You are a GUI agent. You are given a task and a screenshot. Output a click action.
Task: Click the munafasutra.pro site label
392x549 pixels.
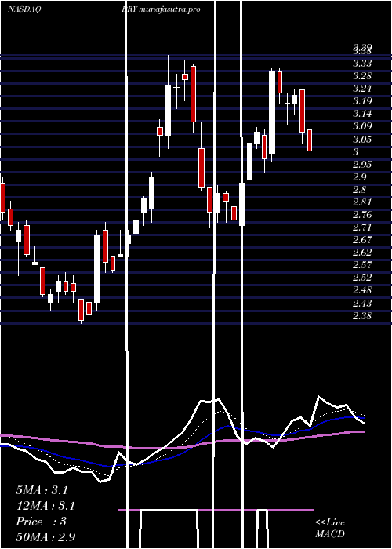click(x=170, y=9)
